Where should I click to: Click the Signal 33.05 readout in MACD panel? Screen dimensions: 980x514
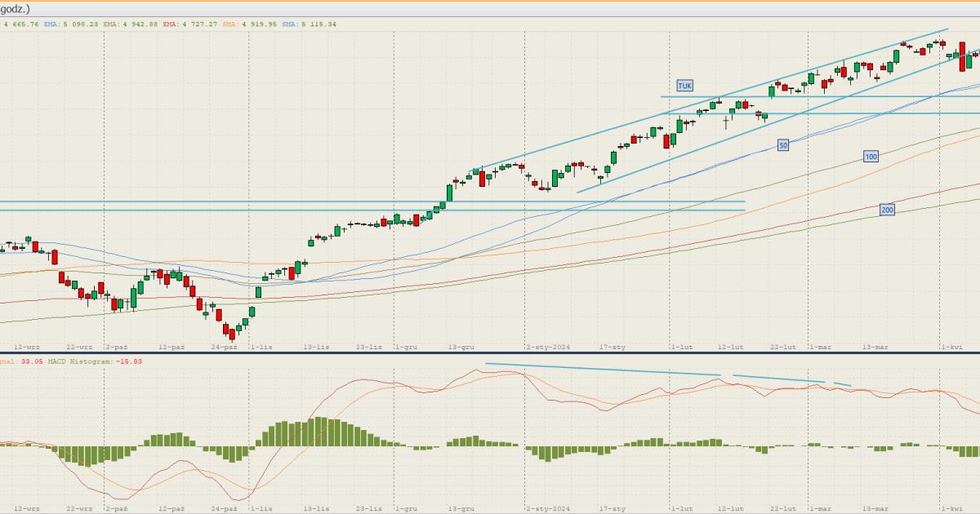(x=18, y=361)
